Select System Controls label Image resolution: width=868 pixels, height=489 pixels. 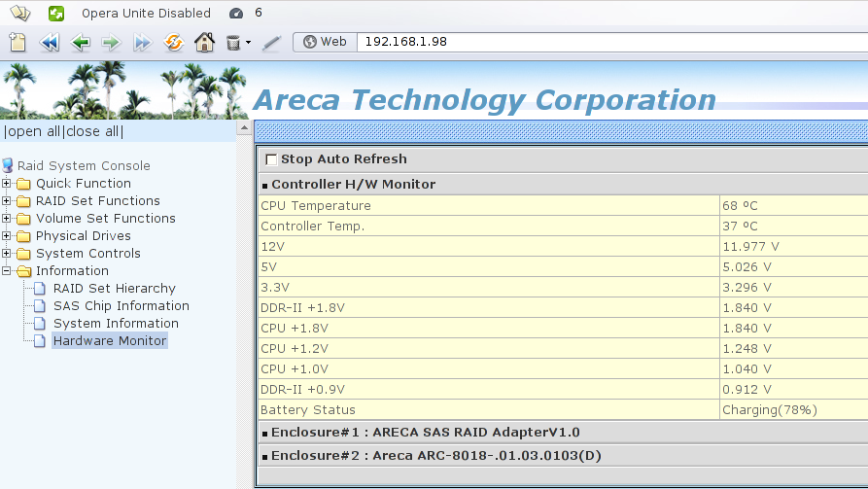[88, 253]
